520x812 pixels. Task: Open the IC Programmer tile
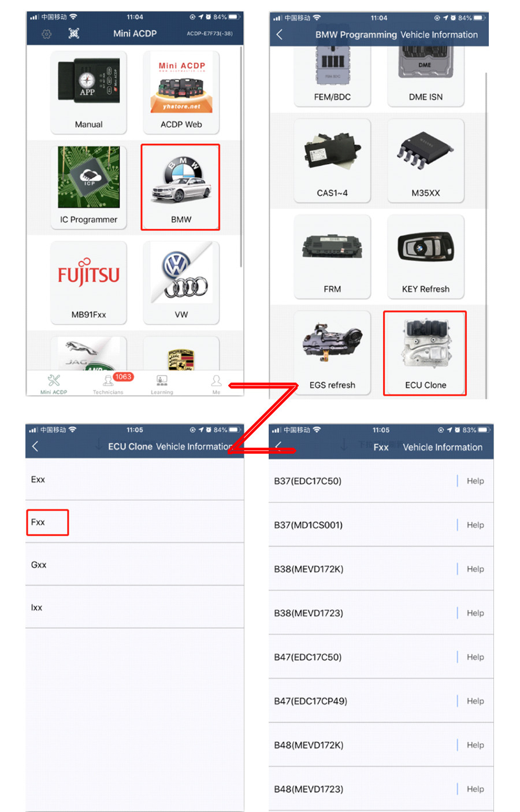88,187
